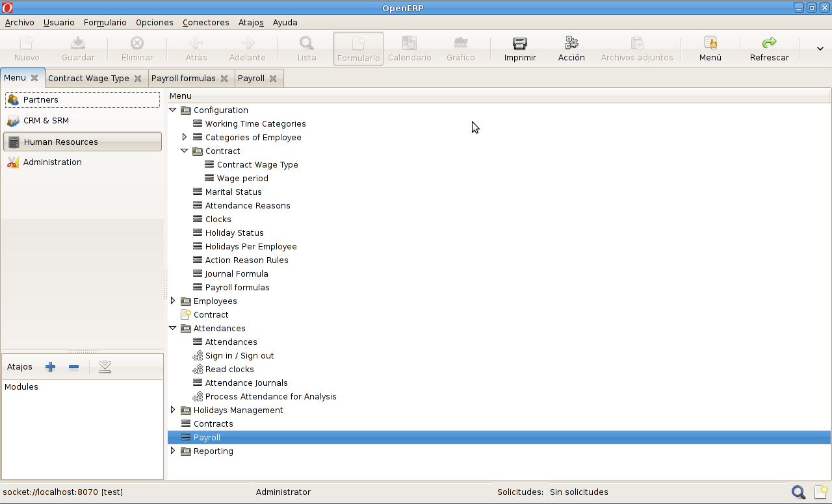Close the Menu tab
This screenshot has height=504, width=832.
34,78
